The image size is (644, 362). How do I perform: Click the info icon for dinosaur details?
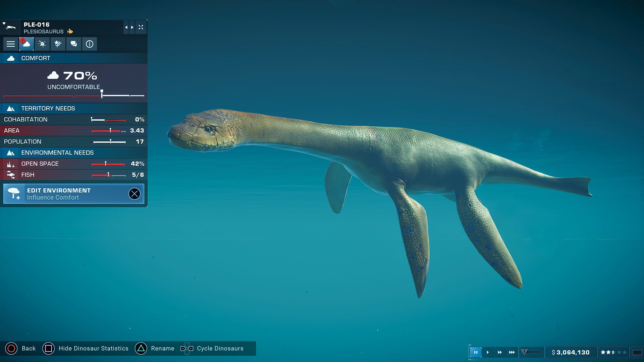click(x=89, y=44)
